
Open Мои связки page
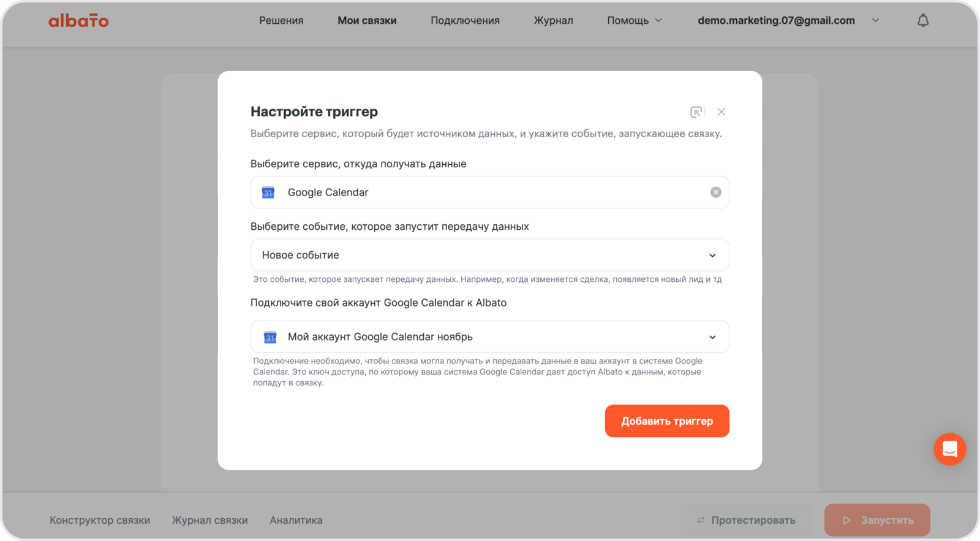tap(367, 21)
